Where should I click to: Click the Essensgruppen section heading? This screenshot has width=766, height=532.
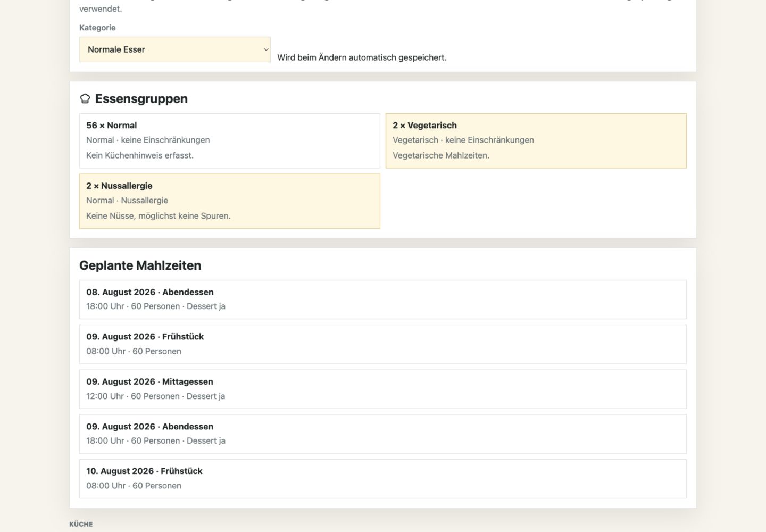[x=141, y=98]
